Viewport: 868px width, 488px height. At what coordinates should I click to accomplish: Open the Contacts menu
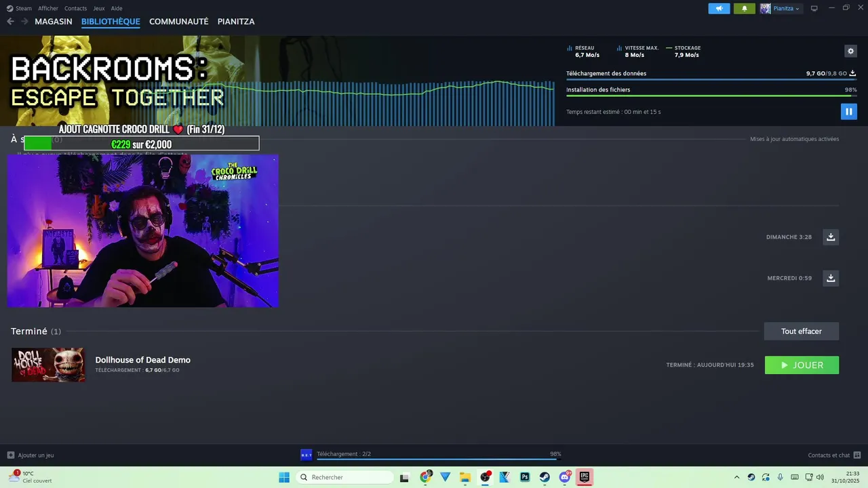(75, 9)
